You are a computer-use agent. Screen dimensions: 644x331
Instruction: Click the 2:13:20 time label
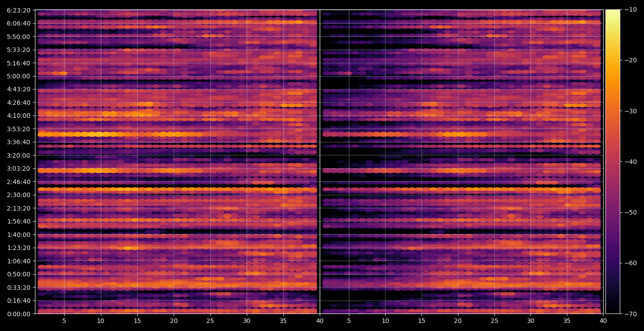click(x=19, y=208)
